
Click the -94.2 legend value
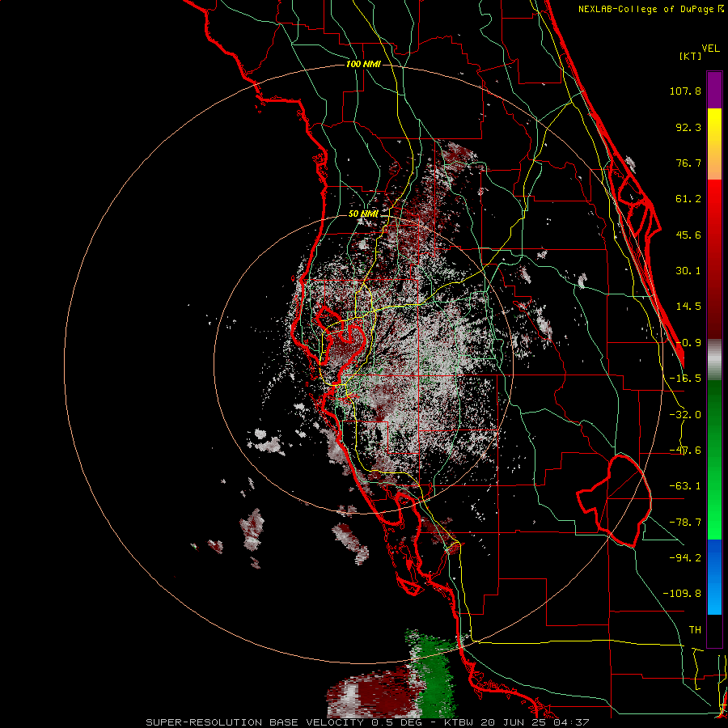tap(685, 557)
